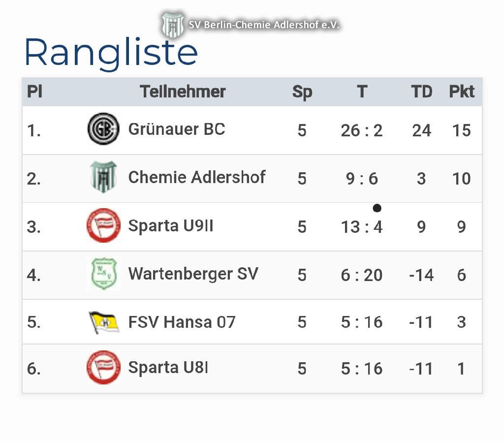Click Grünauer BC's 26 : 2 goal score
504x441 pixels.
click(x=362, y=130)
